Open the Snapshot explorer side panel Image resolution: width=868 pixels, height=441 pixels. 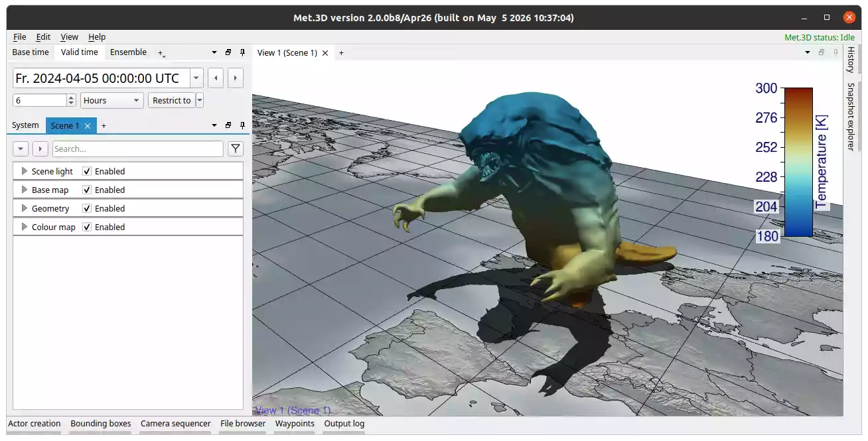pyautogui.click(x=851, y=115)
